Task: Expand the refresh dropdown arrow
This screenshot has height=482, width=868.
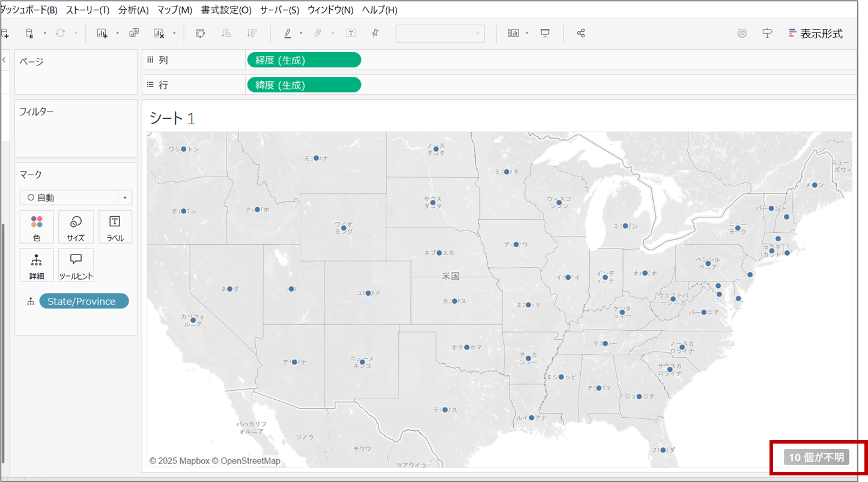Action: [x=76, y=34]
